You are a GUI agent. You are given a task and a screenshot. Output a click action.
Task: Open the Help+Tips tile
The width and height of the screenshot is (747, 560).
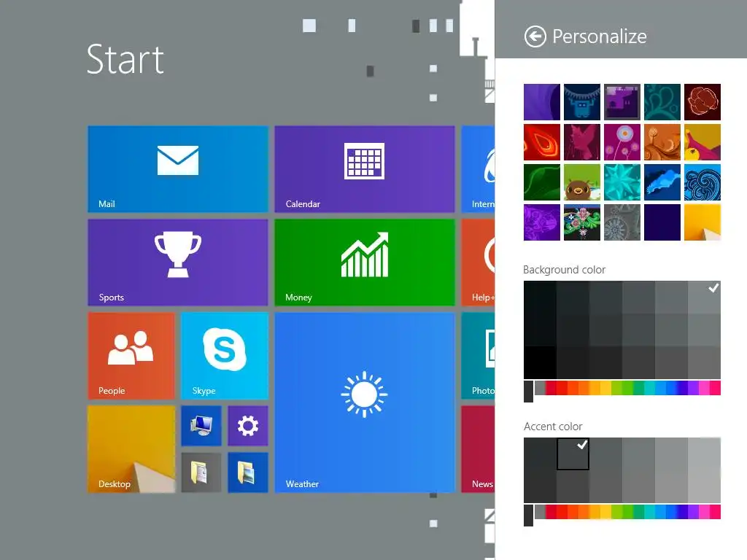point(478,262)
